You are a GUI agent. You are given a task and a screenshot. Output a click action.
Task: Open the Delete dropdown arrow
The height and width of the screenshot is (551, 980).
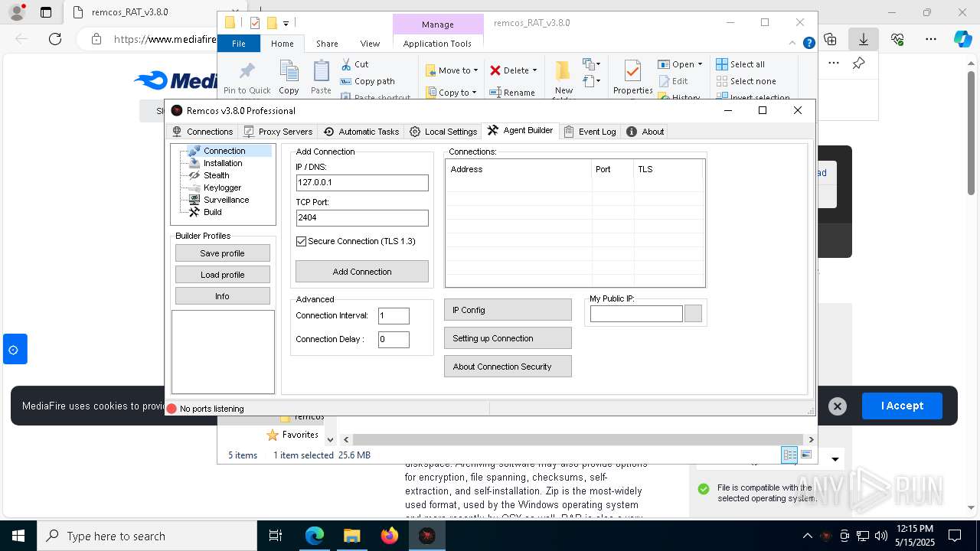pyautogui.click(x=534, y=70)
